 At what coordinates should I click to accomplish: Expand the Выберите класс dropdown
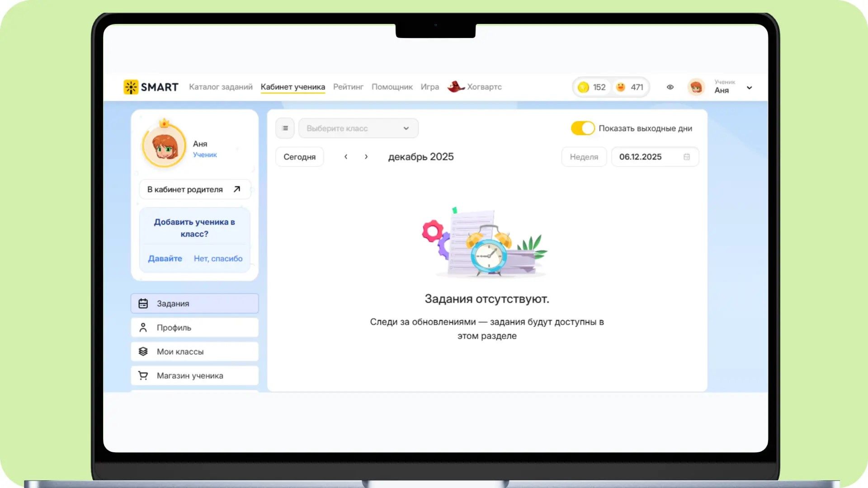click(x=359, y=128)
